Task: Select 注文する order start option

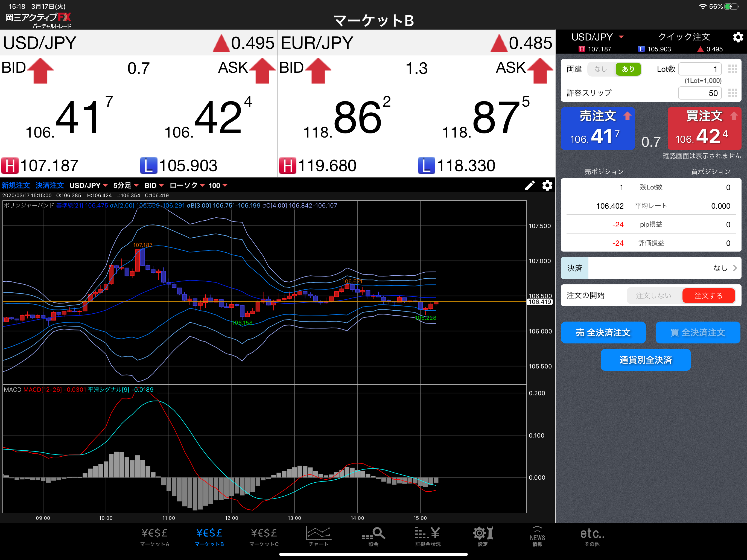Action: click(x=708, y=296)
